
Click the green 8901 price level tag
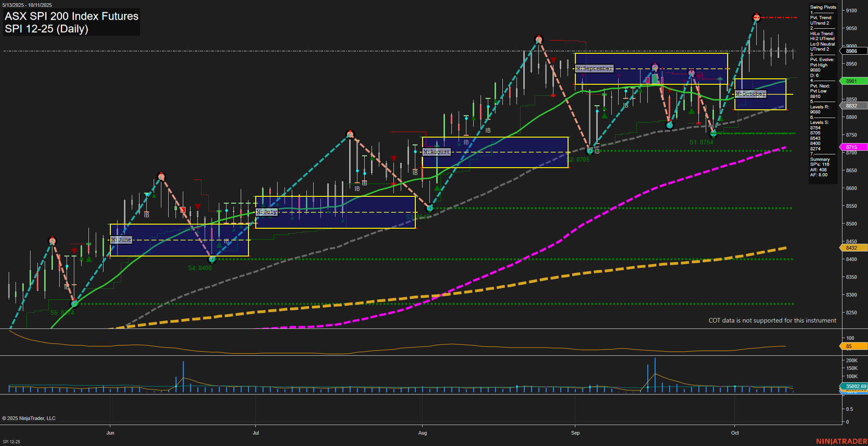(x=852, y=81)
